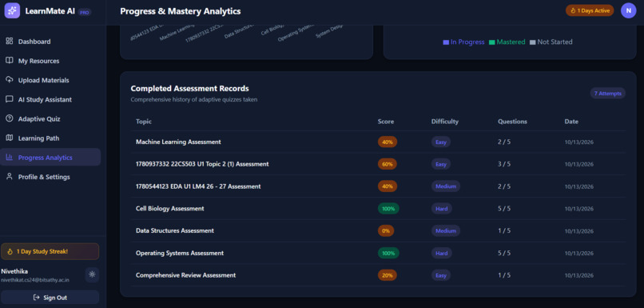Click Easy difficulty tag of Machine Learning

pyautogui.click(x=441, y=142)
